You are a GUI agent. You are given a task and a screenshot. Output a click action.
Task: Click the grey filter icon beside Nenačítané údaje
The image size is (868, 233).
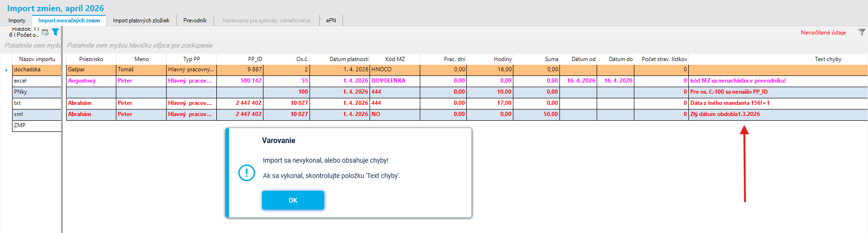pos(862,32)
